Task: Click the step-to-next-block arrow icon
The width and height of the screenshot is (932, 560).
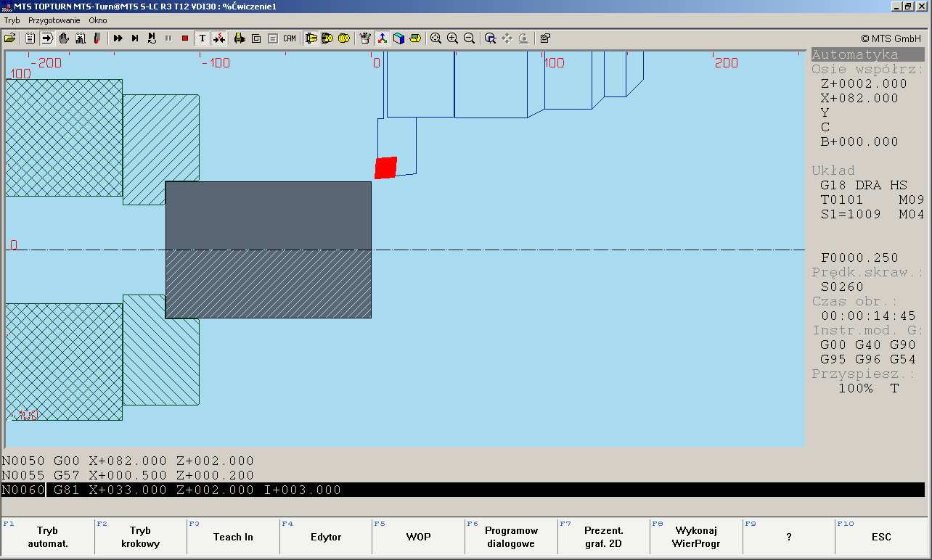Action: coord(135,38)
